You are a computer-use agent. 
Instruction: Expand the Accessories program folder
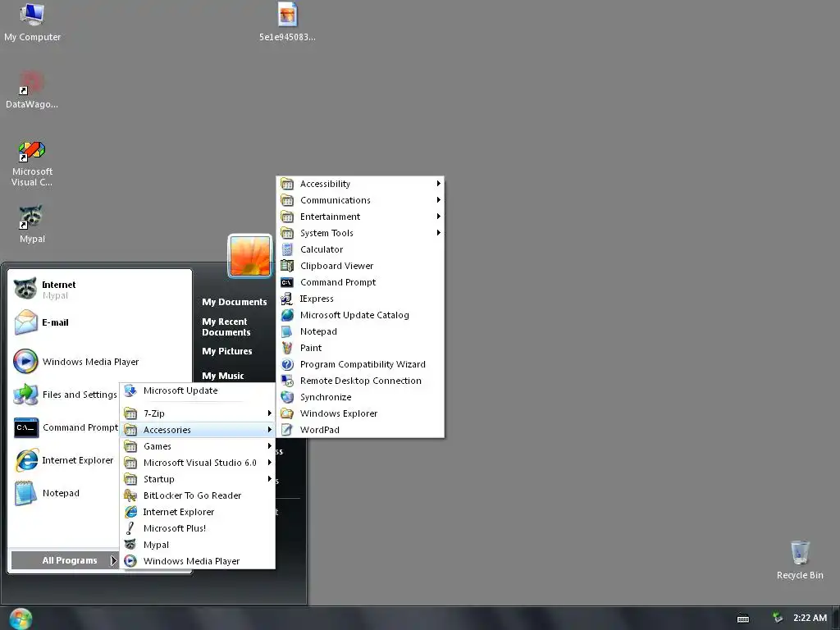click(x=197, y=430)
